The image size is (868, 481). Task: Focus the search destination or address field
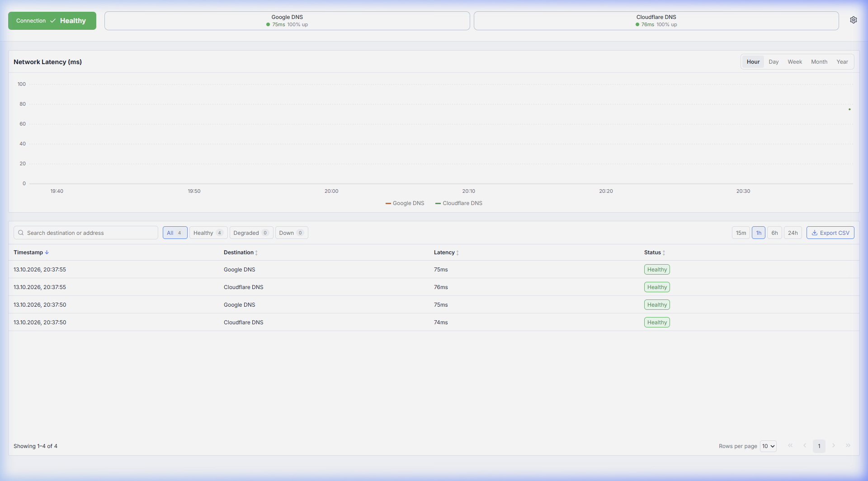(x=86, y=233)
